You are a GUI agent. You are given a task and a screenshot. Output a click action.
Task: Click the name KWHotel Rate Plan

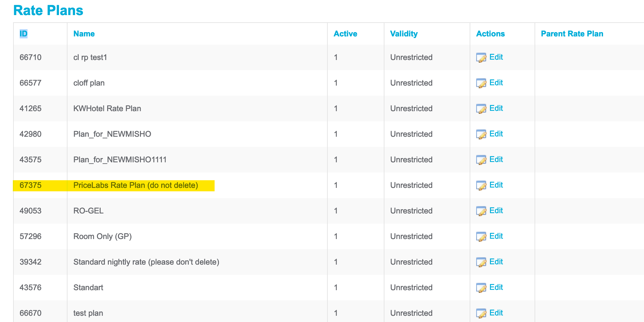(107, 109)
